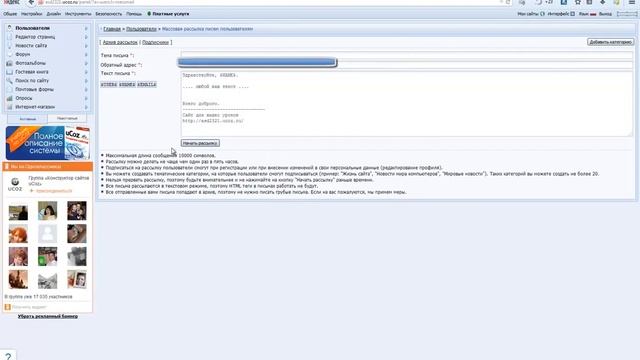Open the Полное описание системы banner

(48, 143)
